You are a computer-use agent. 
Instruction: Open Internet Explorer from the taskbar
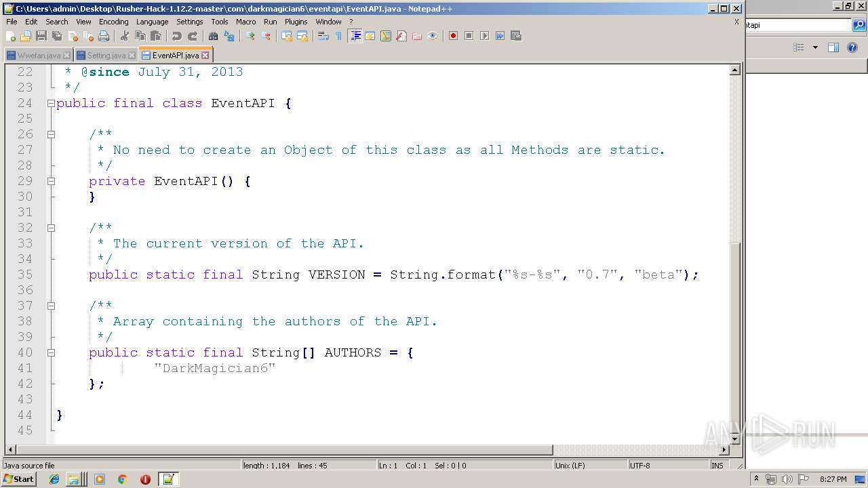click(54, 479)
